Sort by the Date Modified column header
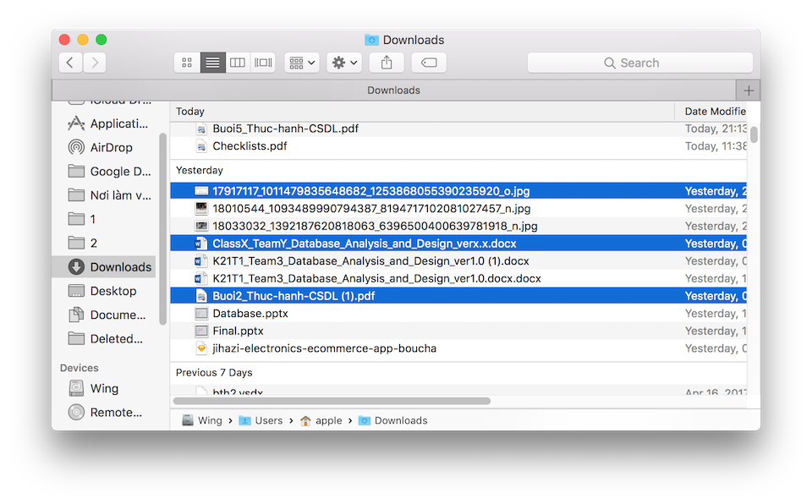The image size is (812, 504). pos(715,112)
